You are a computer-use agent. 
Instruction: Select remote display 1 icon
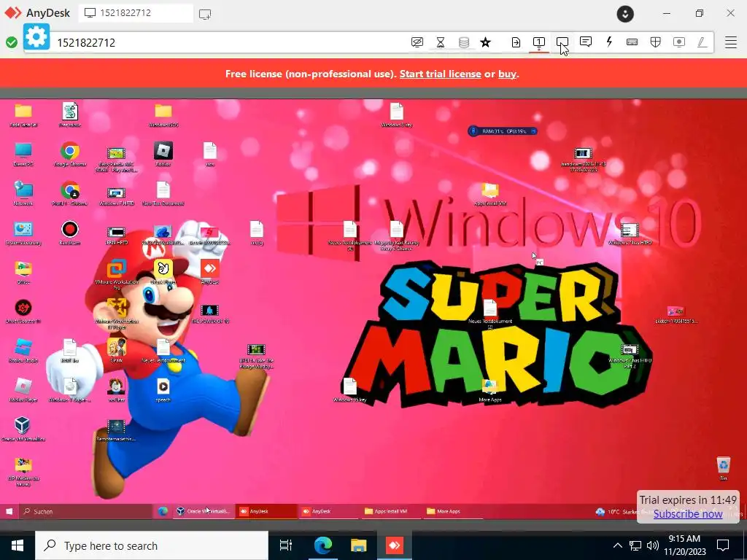coord(539,42)
